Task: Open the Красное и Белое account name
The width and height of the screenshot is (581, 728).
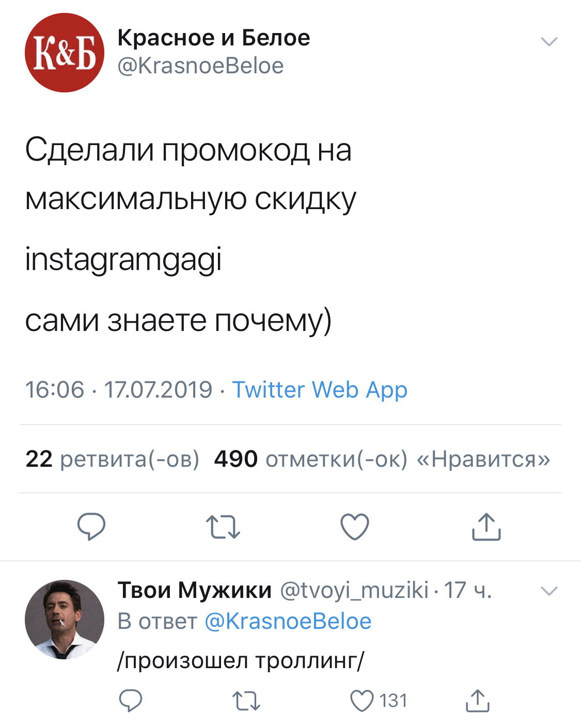Action: (x=214, y=38)
